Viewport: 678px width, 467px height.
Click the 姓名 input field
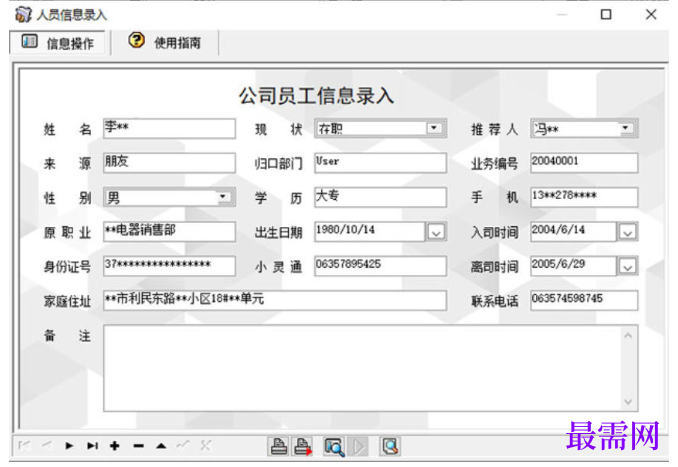click(170, 128)
